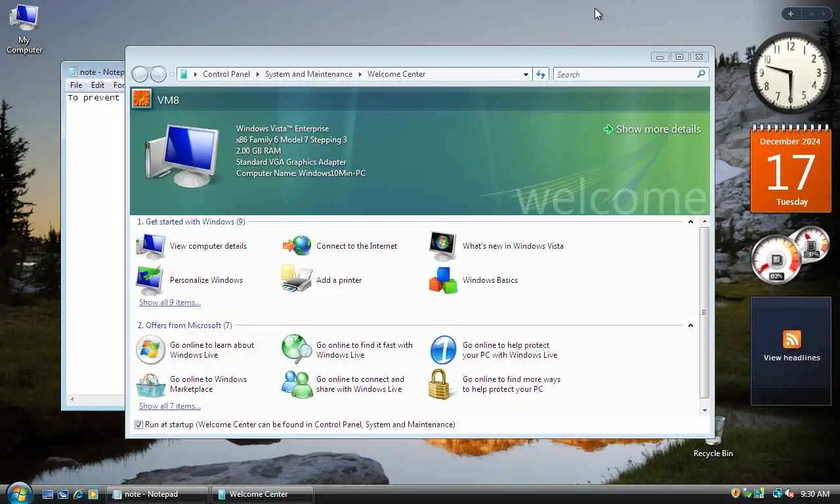
Task: Open the Windows Marketplace basket icon
Action: click(150, 384)
